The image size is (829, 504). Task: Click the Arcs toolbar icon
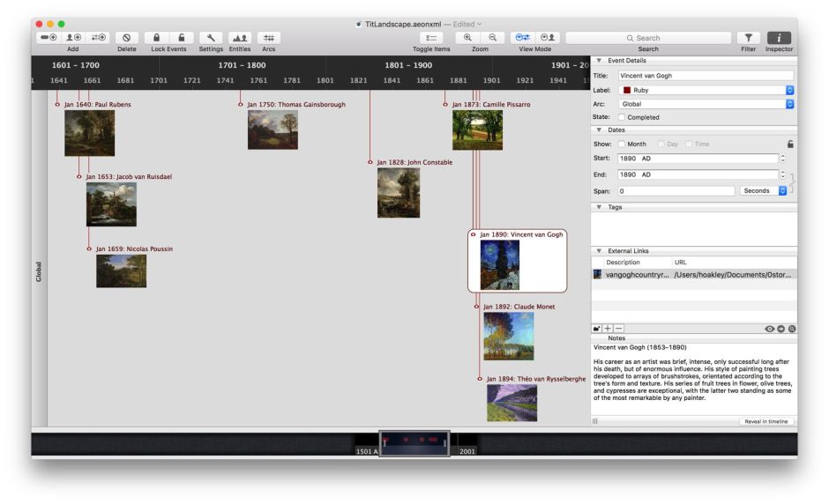point(269,38)
